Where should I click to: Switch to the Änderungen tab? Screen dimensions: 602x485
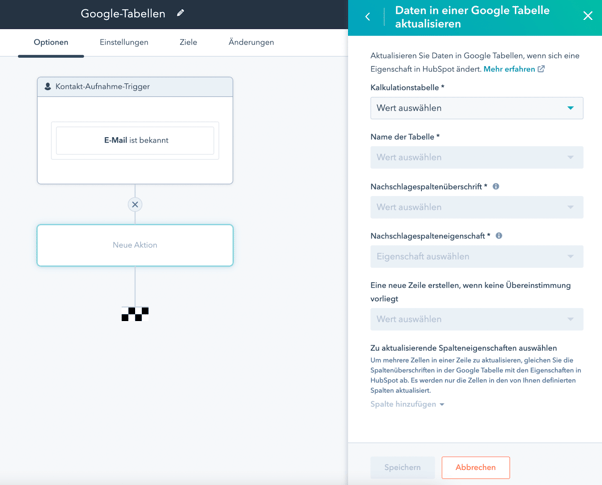251,42
